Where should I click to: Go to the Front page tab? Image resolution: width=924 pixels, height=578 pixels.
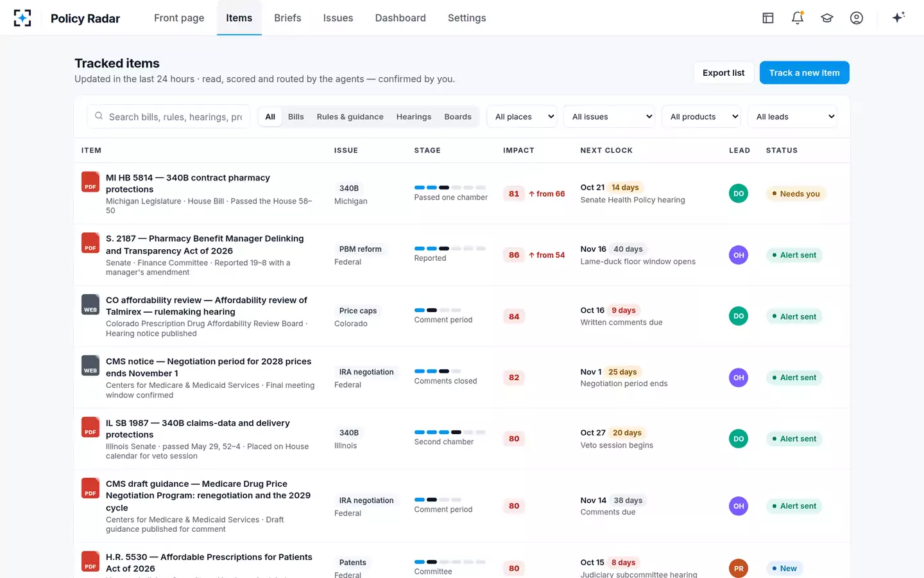(179, 18)
